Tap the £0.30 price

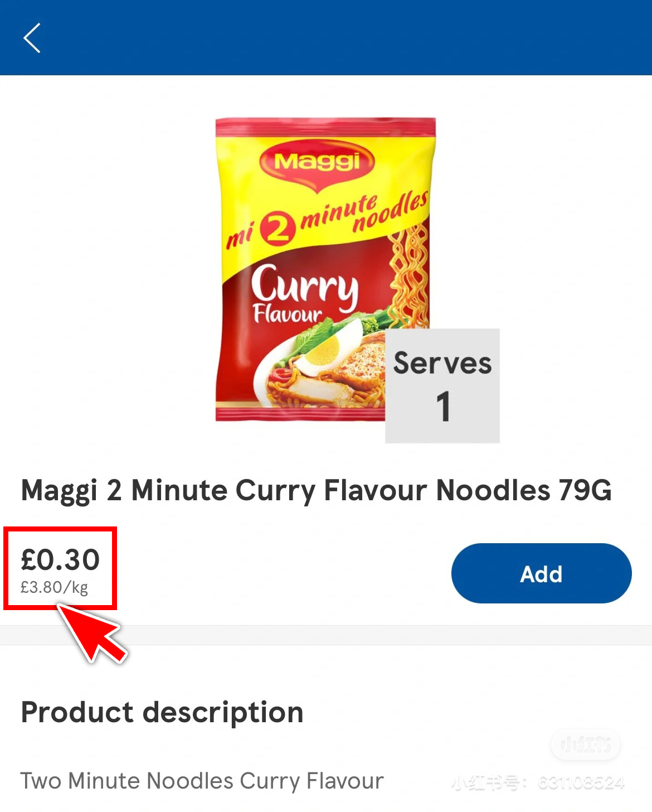[60, 560]
